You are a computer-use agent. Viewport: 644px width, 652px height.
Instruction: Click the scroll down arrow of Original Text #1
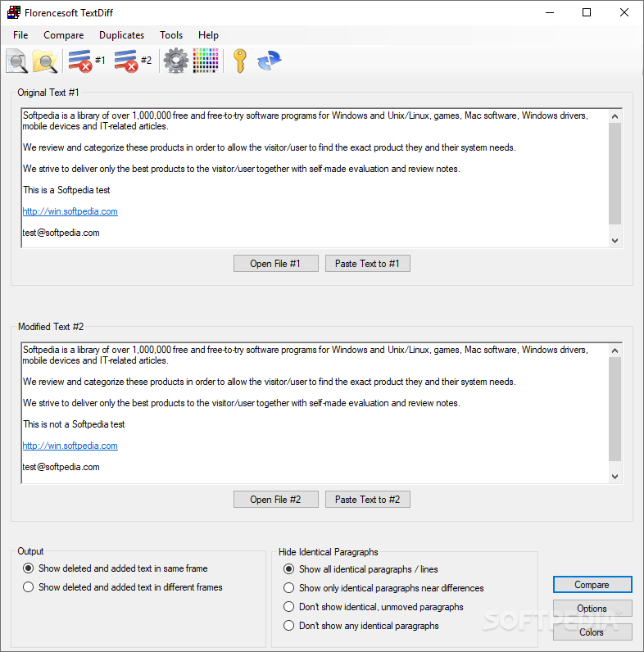click(x=615, y=240)
